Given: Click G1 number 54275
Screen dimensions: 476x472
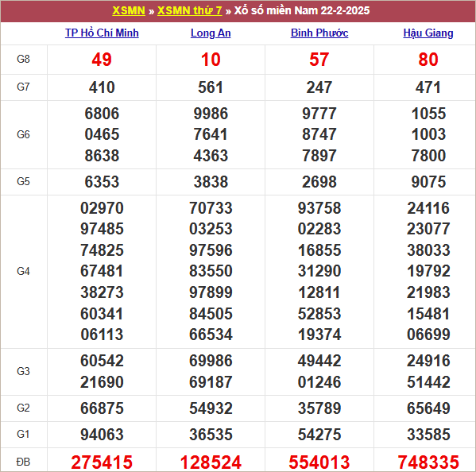Looking at the screenshot, I should point(319,435).
